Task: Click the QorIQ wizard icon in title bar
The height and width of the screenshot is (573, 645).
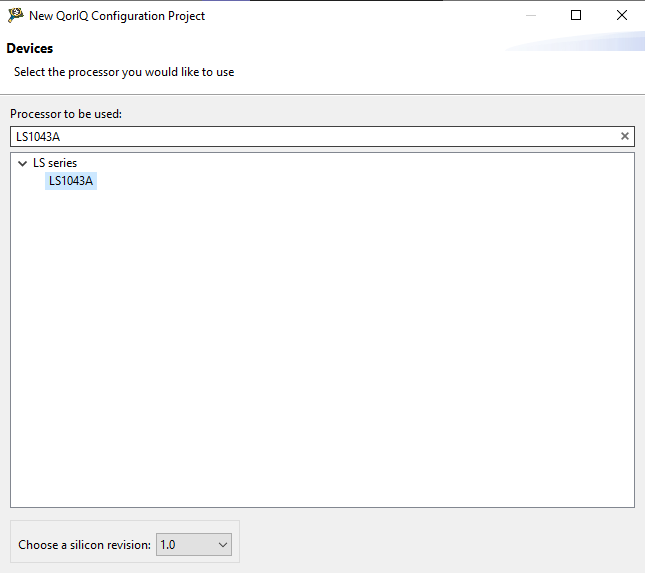Action: pyautogui.click(x=16, y=15)
